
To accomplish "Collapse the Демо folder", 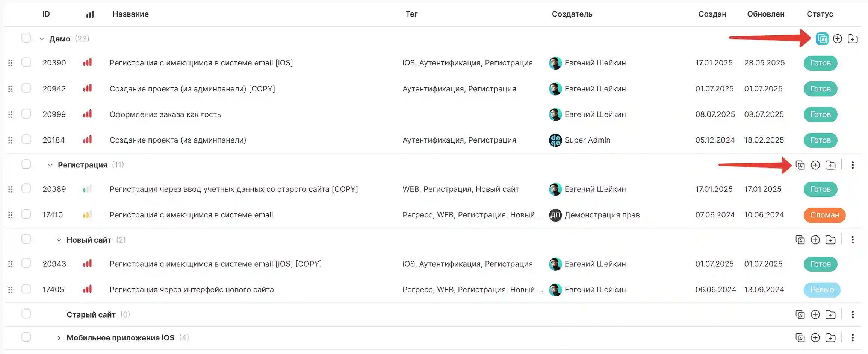I will pyautogui.click(x=42, y=39).
